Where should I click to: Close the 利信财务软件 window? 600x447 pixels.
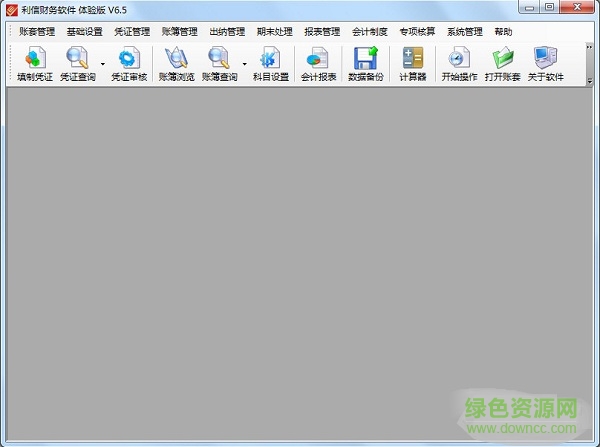pyautogui.click(x=577, y=8)
